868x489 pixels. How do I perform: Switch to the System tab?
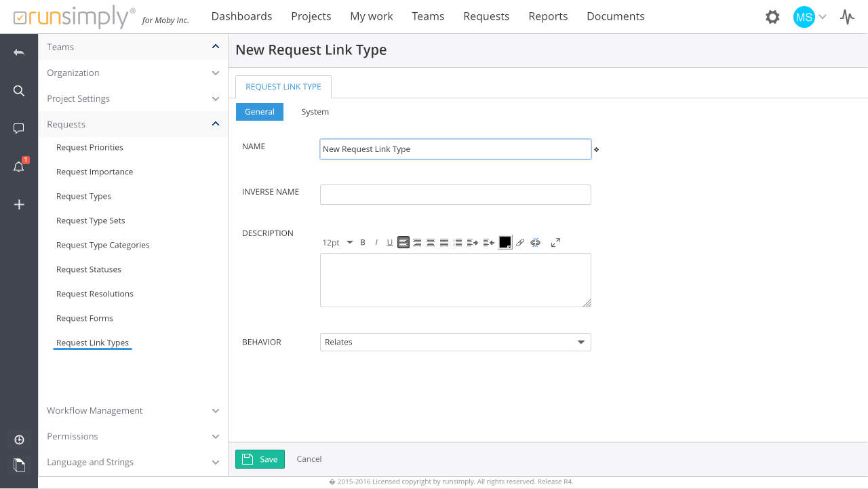[315, 112]
